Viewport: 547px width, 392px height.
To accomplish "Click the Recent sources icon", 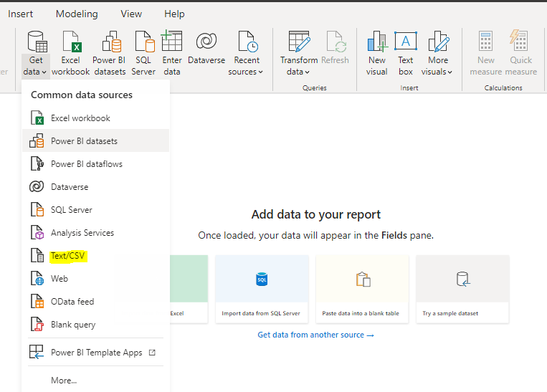I will (x=248, y=41).
